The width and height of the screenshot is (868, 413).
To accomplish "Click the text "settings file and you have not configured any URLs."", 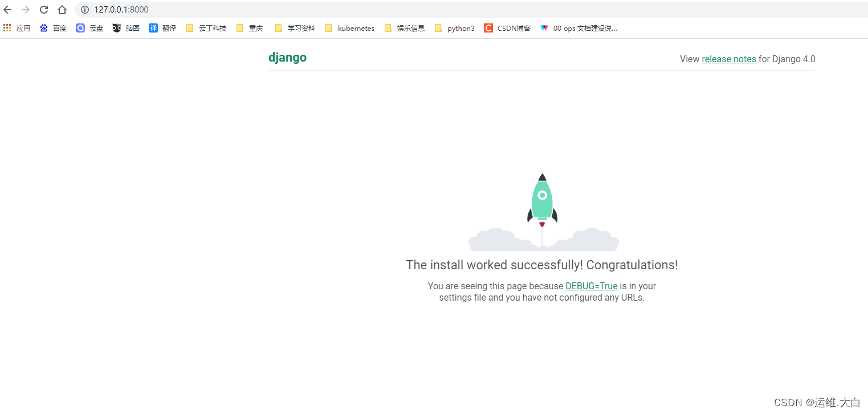I will pyautogui.click(x=542, y=297).
